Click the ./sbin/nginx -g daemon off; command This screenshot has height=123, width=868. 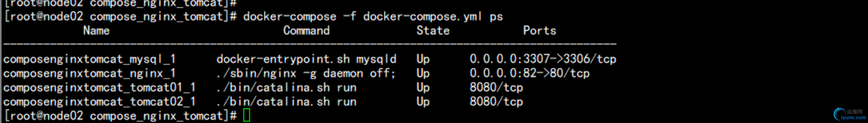point(306,73)
